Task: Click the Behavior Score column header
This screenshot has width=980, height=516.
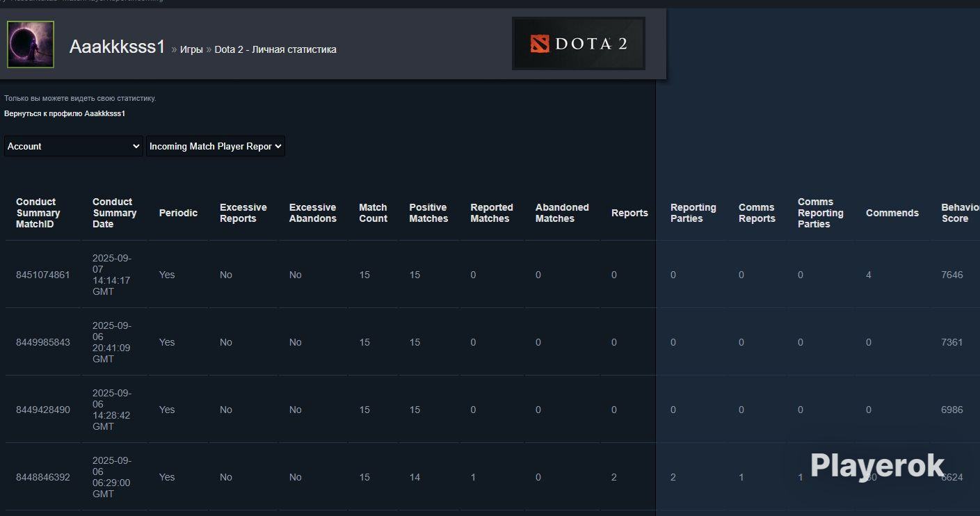Action: (x=961, y=213)
